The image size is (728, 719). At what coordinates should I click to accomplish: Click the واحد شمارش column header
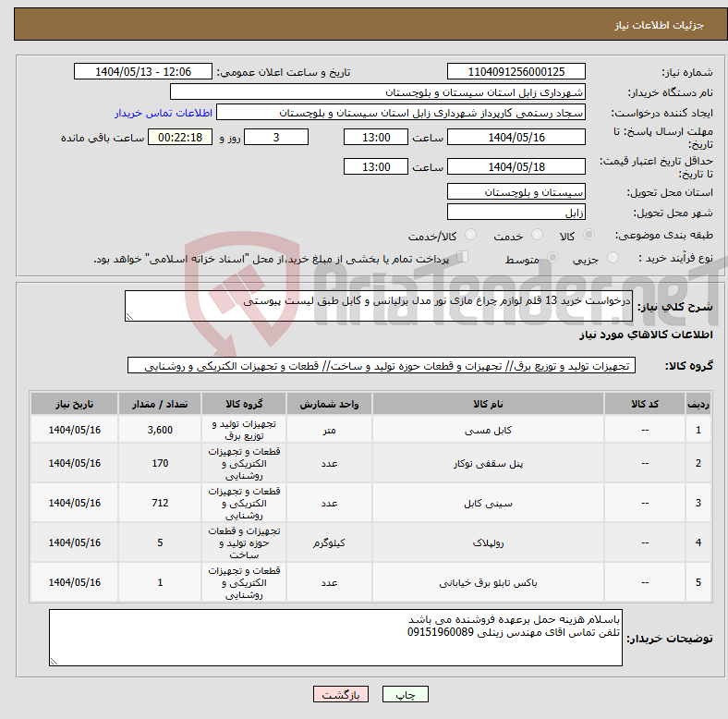pyautogui.click(x=329, y=404)
